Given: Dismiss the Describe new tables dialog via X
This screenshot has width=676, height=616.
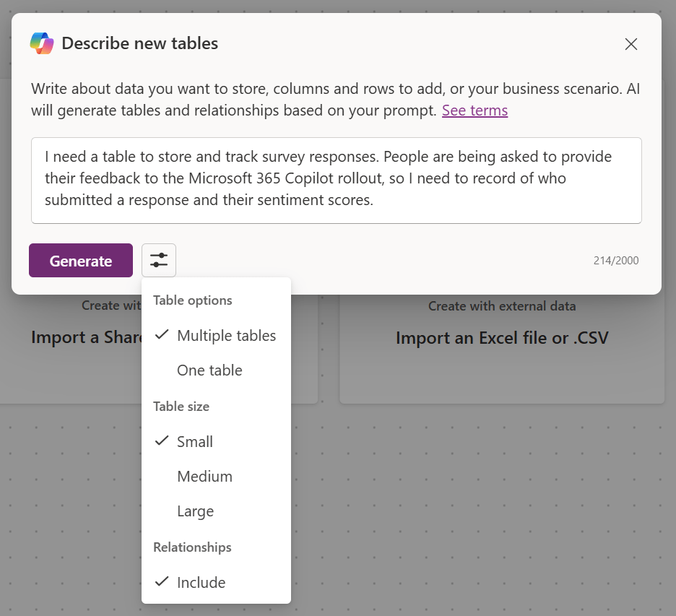Looking at the screenshot, I should (x=630, y=44).
